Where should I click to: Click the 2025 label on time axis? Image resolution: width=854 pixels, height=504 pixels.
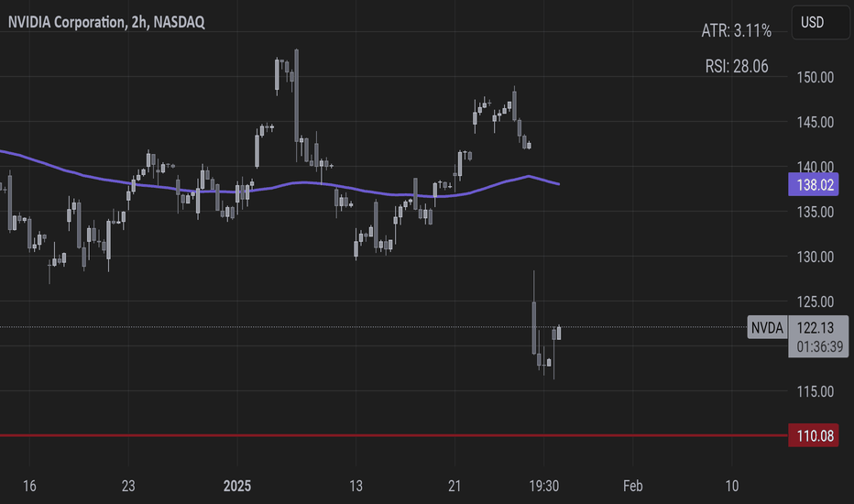237,486
